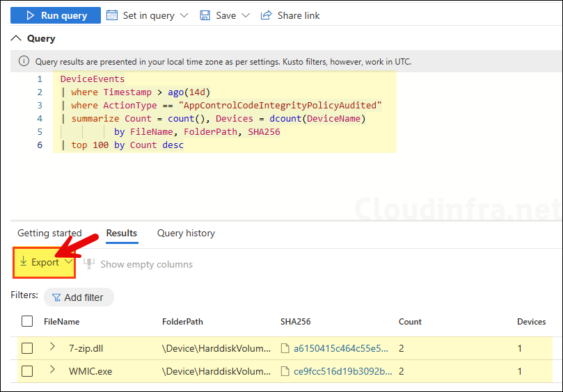Tick the select-all checkbox in header row
This screenshot has width=563, height=392.
(x=27, y=321)
